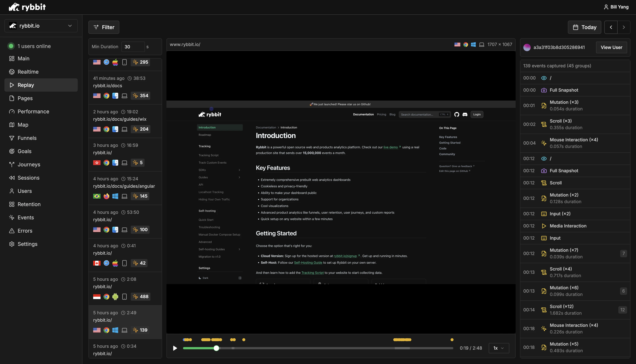Expand the Guides section in docs sidebar
Viewport: 636px width, 364px height.
click(x=220, y=177)
